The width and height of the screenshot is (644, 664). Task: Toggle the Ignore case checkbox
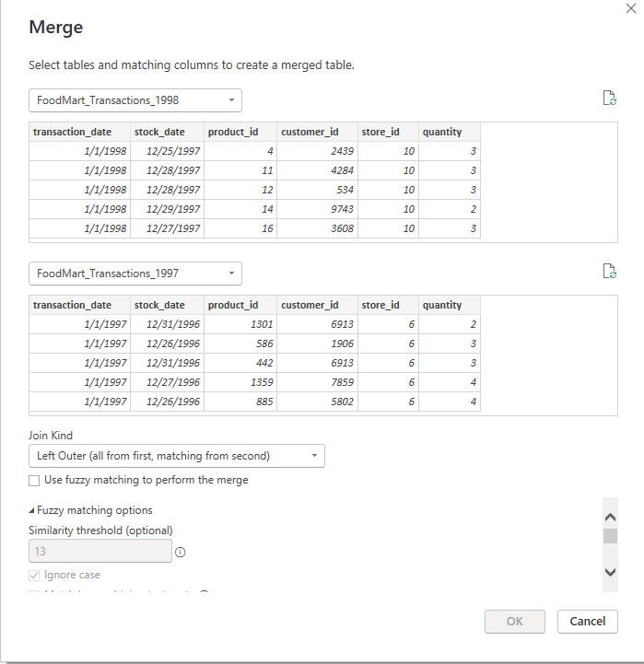(x=34, y=575)
